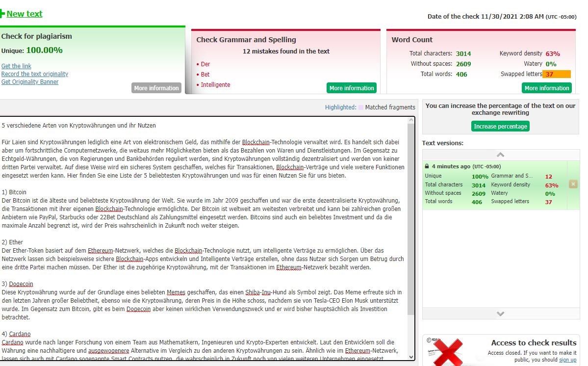
Task: Open the New text link
Action: coord(25,14)
